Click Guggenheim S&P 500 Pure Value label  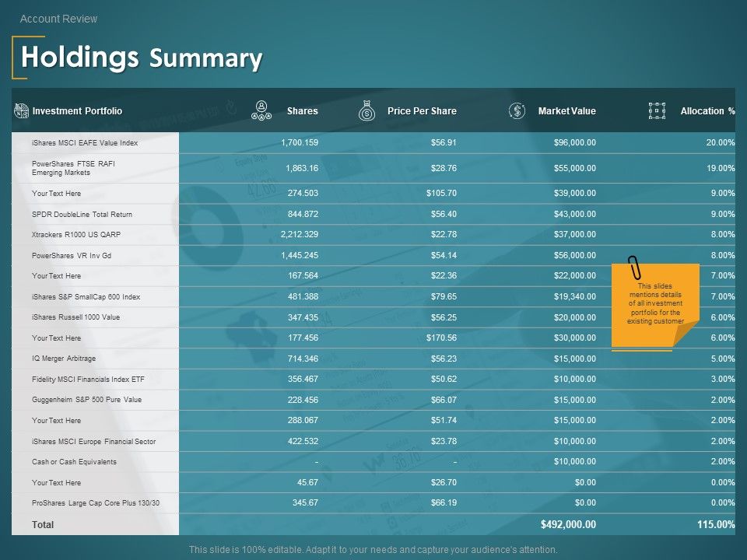pos(86,400)
